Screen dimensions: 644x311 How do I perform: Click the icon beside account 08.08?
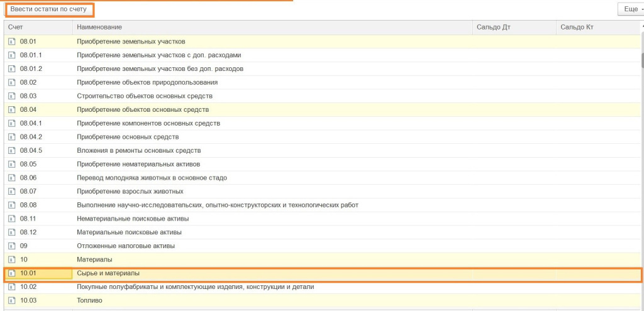tap(11, 205)
